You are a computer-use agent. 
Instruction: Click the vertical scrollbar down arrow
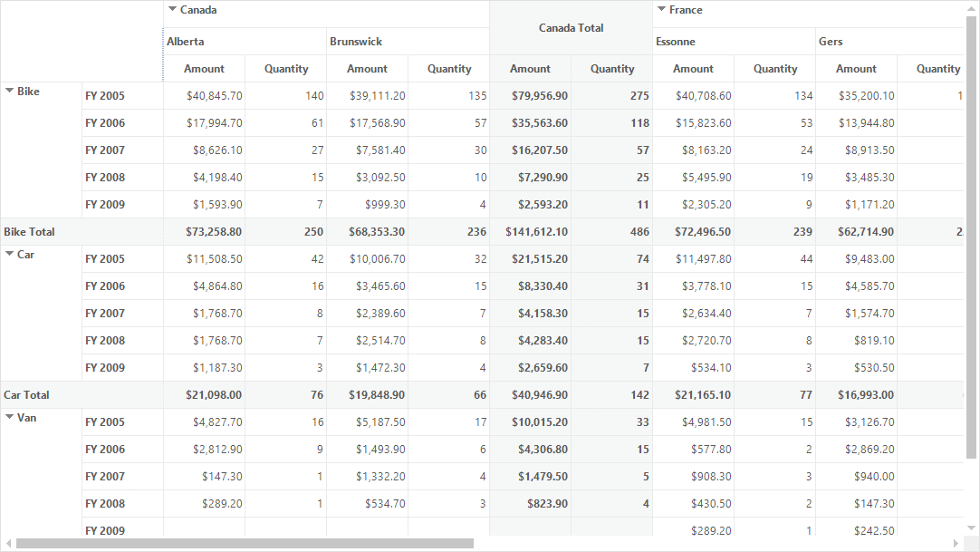click(x=971, y=528)
